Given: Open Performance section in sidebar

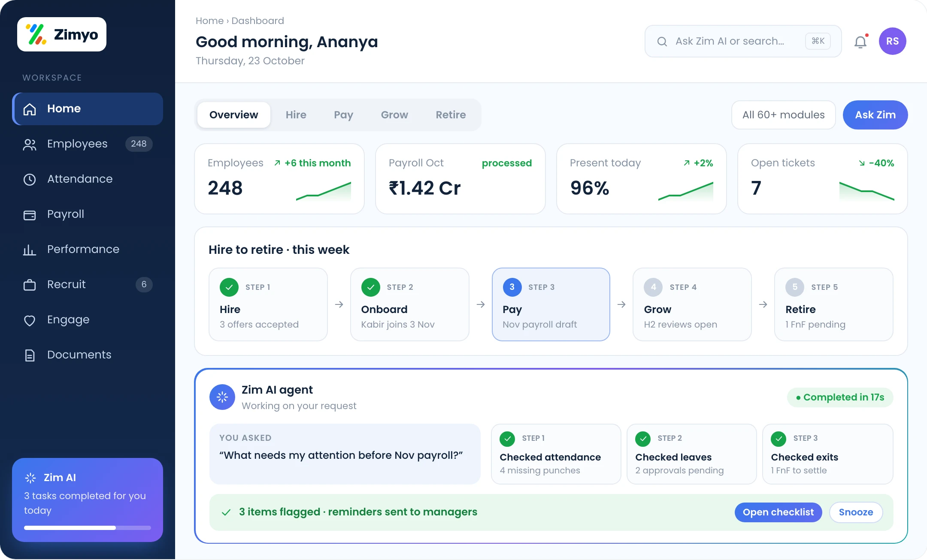Looking at the screenshot, I should tap(88, 250).
